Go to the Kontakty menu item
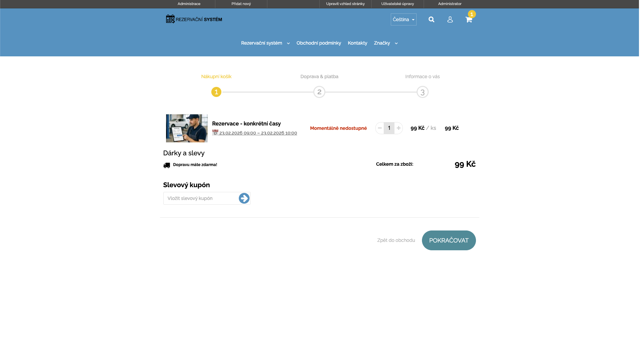This screenshot has width=644, height=363. tap(357, 43)
